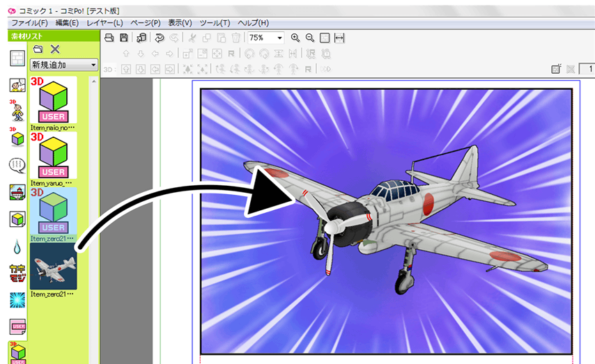The width and height of the screenshot is (595, 364).
Task: Click the X delete icon in 素材リスト
Action: pos(55,49)
